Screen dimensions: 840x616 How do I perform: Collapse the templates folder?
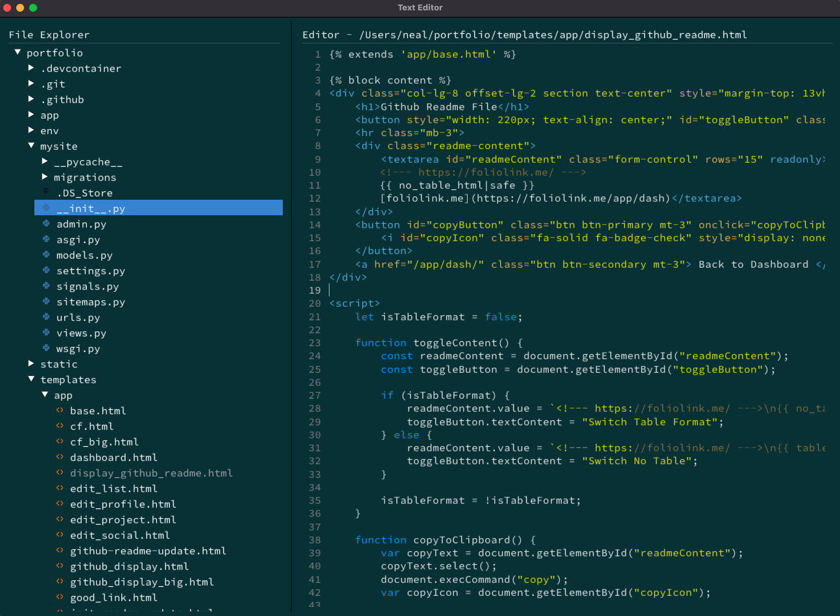[30, 379]
